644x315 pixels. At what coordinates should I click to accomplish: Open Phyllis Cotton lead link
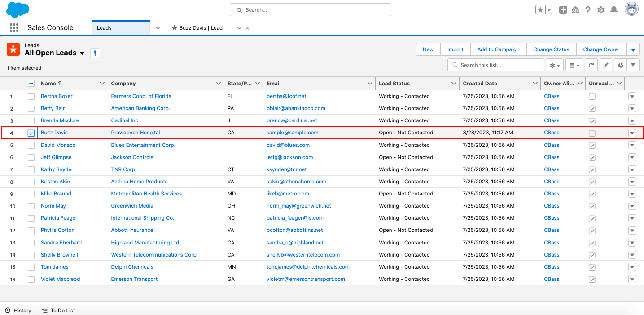(x=58, y=230)
